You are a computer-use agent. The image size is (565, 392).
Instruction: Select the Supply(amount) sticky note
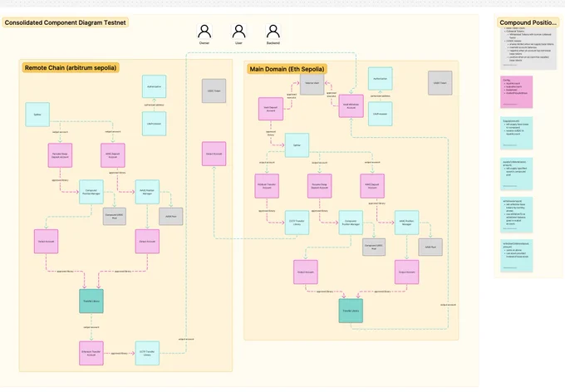coord(516,133)
